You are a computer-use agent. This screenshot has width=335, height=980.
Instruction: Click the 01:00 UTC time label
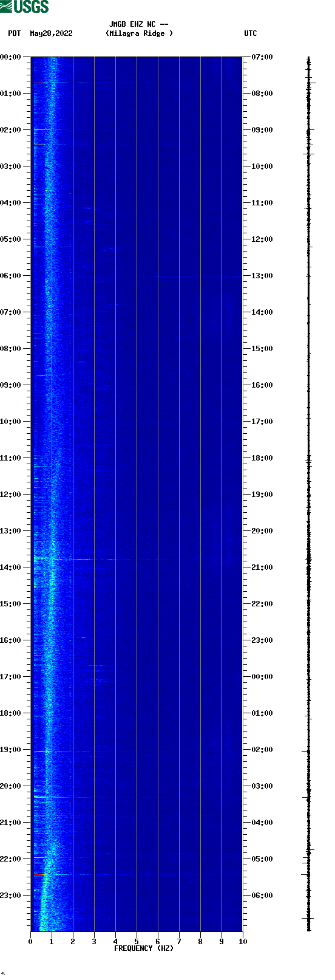[262, 713]
